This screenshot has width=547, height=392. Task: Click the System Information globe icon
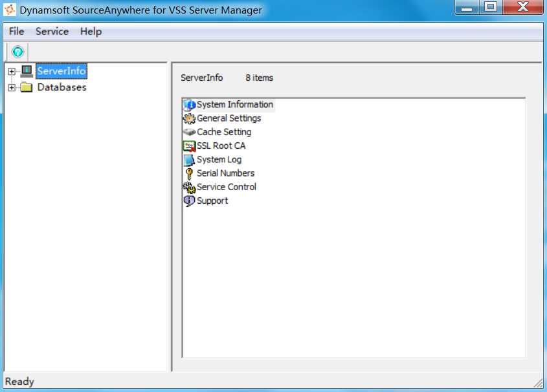click(x=190, y=105)
